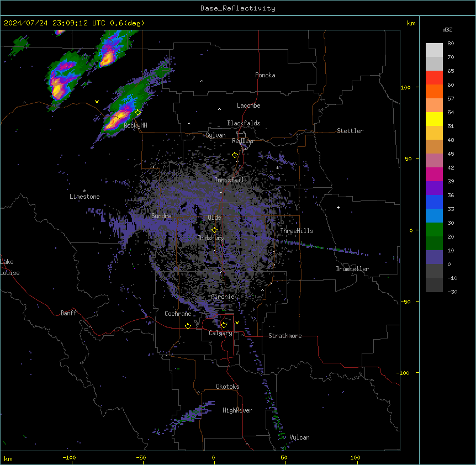Select the Didsbury label

tap(211, 238)
